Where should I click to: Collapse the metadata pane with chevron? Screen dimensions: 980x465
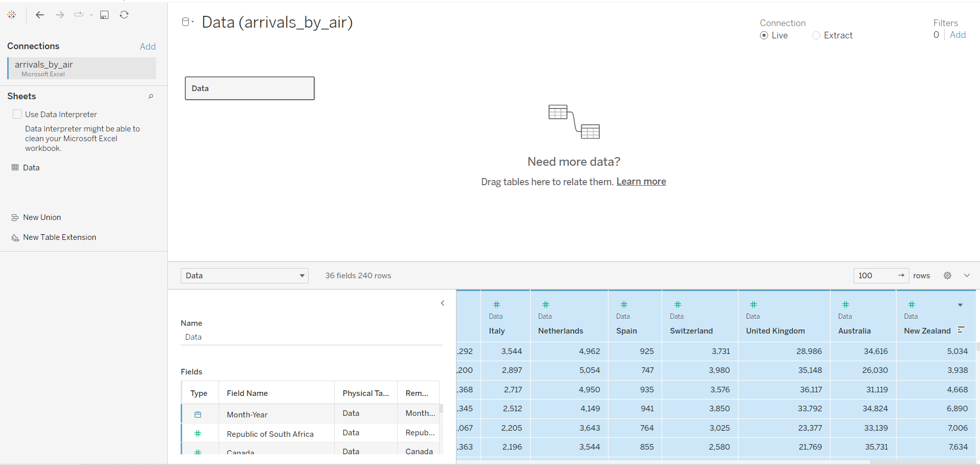[443, 303]
